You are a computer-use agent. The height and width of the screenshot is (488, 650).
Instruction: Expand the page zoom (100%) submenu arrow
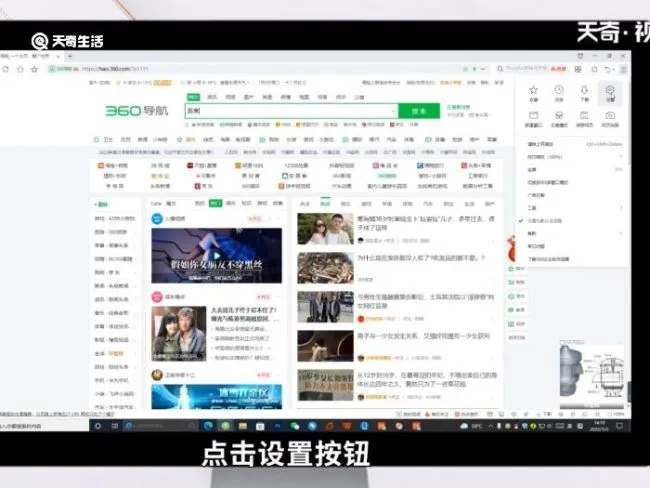(621, 157)
